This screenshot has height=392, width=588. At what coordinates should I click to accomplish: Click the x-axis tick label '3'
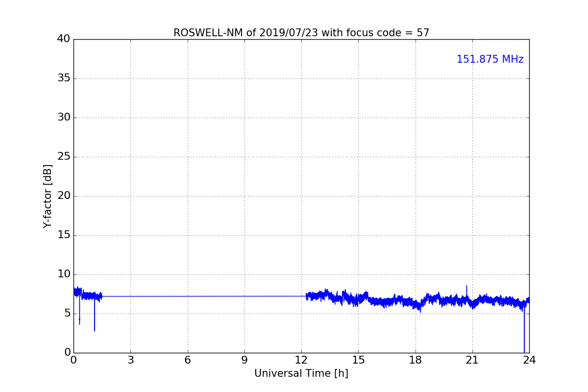tap(130, 360)
